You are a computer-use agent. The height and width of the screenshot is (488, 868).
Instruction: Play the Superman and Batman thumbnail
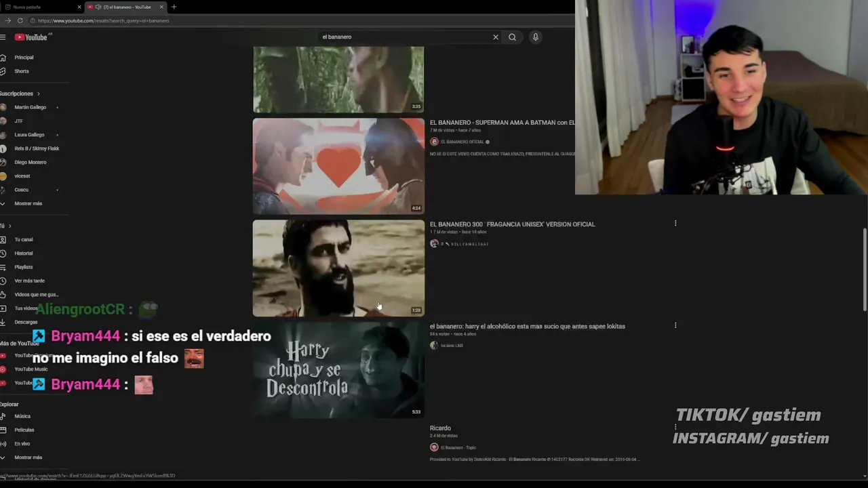[338, 166]
